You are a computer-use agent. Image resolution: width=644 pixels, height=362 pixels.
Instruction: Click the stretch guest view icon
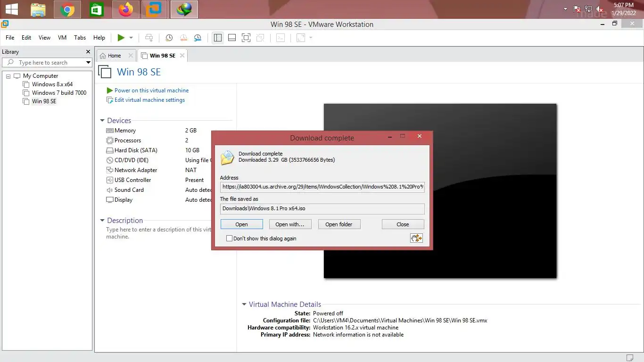pyautogui.click(x=301, y=38)
